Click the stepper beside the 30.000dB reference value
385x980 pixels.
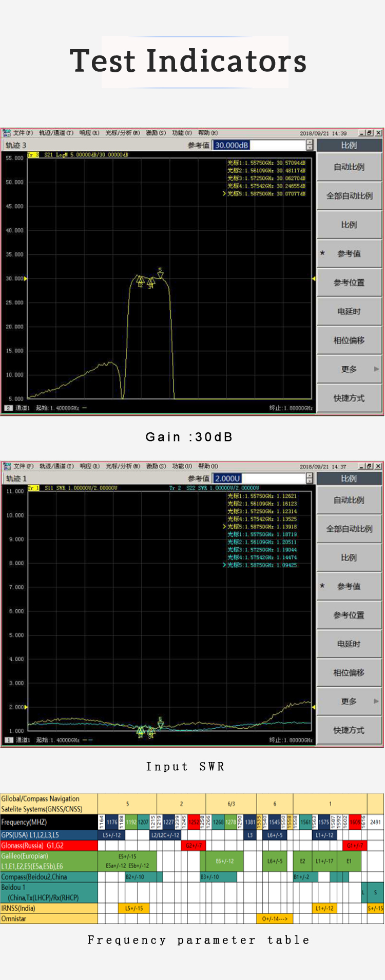pos(309,145)
